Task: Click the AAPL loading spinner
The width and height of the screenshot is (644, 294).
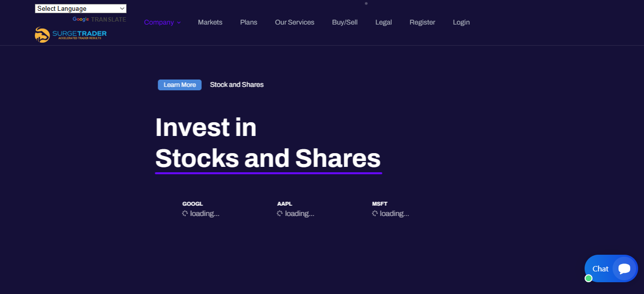Action: coord(280,214)
